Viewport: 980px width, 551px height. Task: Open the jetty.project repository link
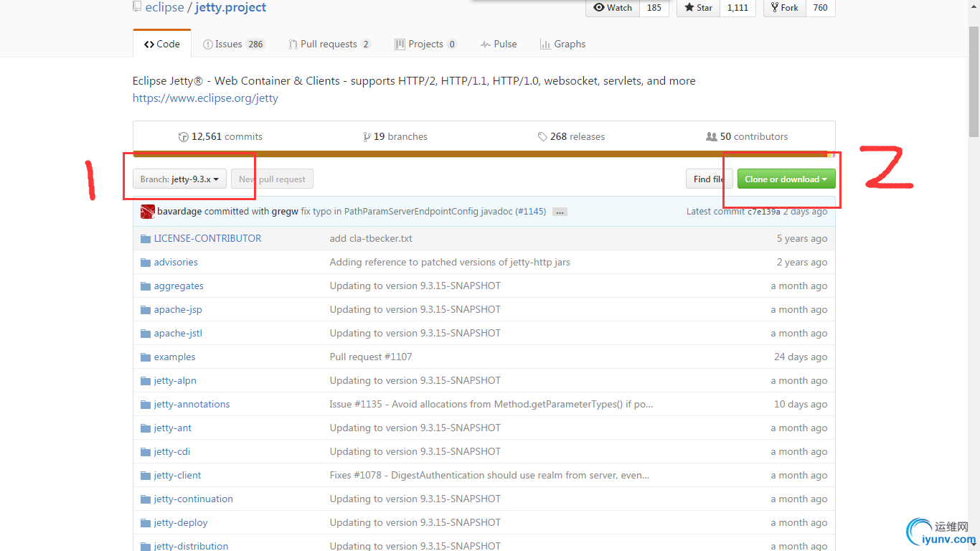pyautogui.click(x=230, y=7)
